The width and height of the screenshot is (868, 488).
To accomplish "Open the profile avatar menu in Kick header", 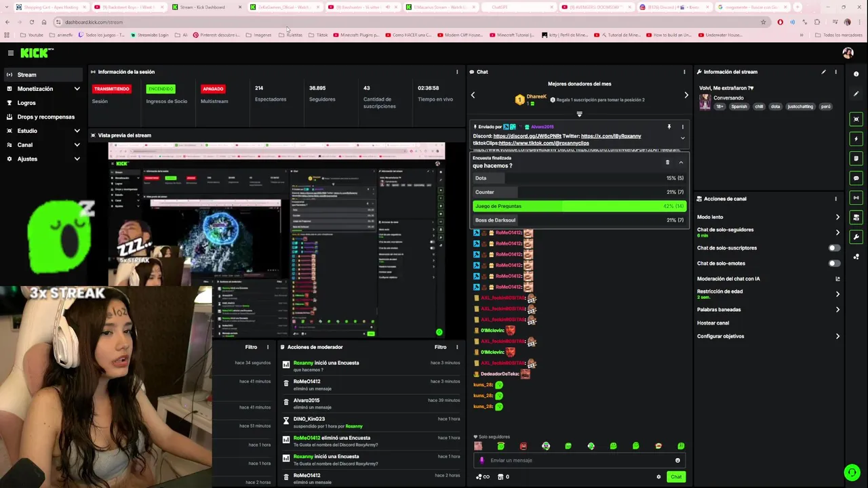I will pos(848,53).
